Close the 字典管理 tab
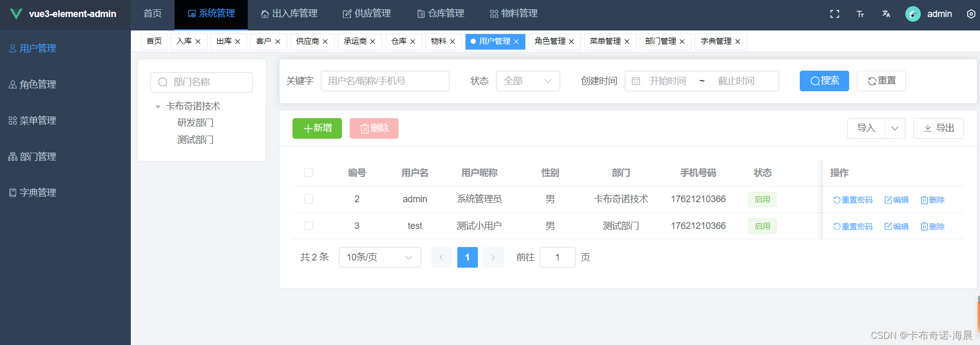 (x=737, y=42)
